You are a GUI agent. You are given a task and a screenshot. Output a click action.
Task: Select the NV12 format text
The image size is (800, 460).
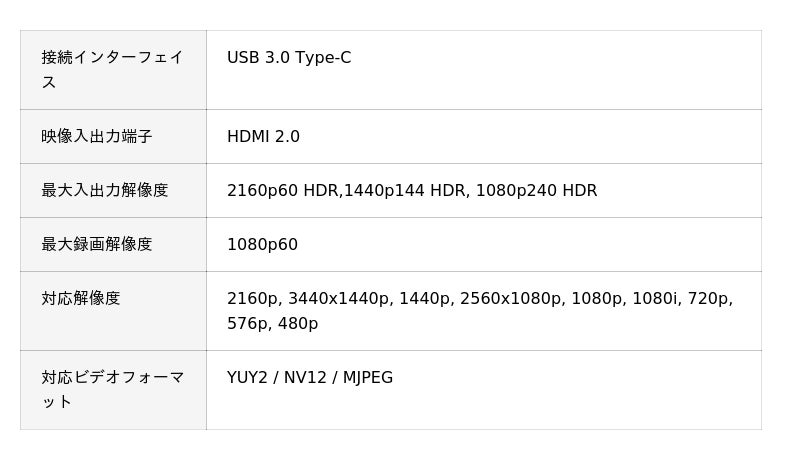tap(306, 378)
